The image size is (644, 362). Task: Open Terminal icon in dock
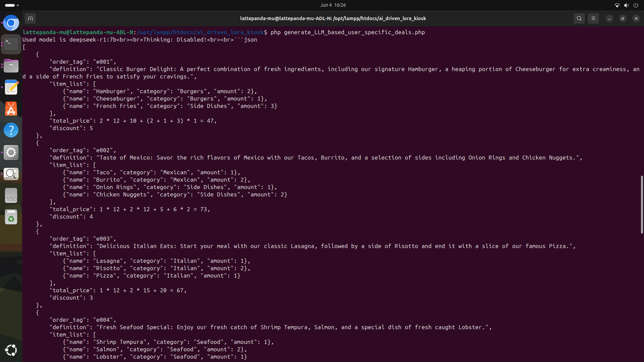11,44
